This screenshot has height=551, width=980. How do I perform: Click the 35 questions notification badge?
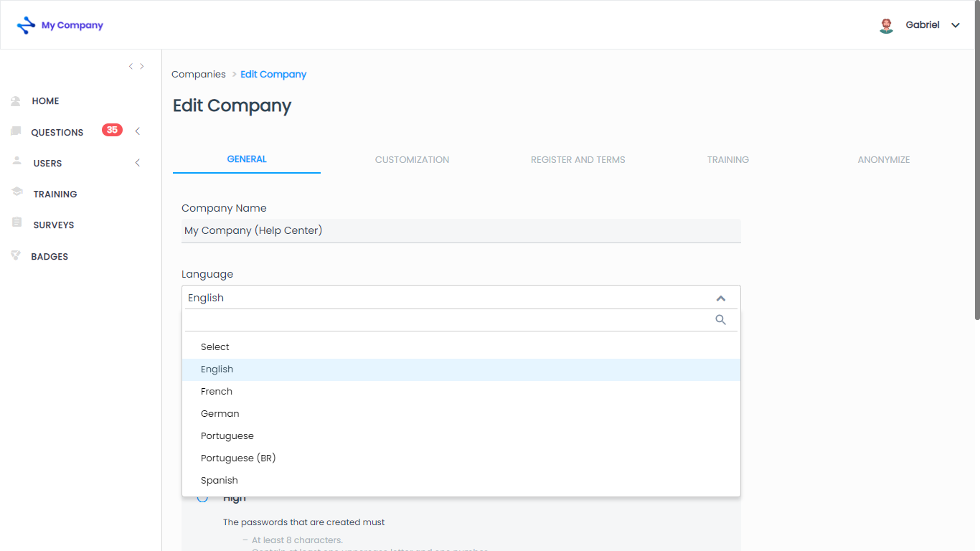click(112, 130)
